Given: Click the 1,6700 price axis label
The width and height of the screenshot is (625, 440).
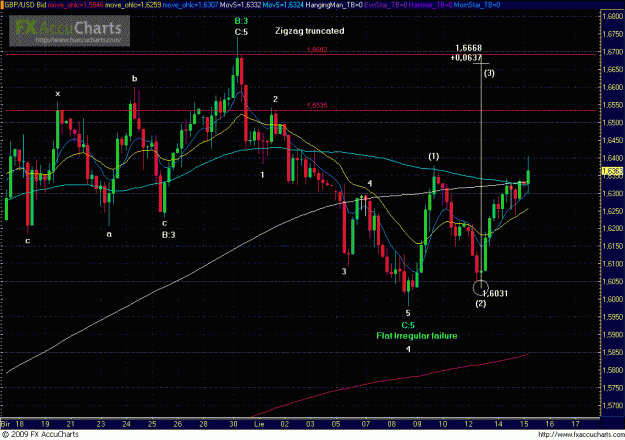Looking at the screenshot, I should pyautogui.click(x=613, y=52).
